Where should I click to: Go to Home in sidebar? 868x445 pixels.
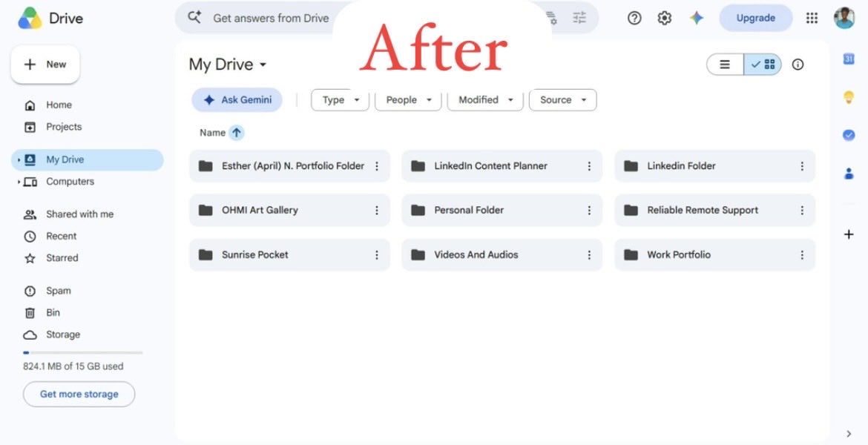(x=59, y=105)
